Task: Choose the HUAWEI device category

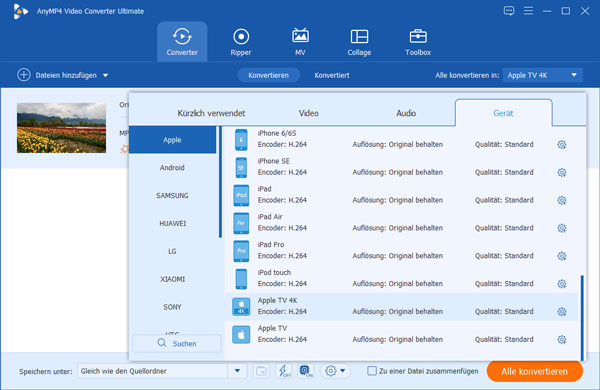Action: [x=173, y=224]
